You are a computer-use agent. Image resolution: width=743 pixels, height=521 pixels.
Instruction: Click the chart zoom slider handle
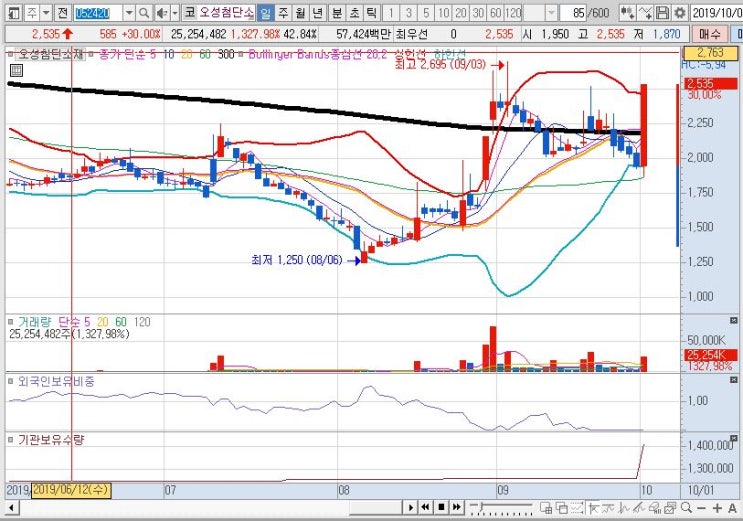pos(482,507)
